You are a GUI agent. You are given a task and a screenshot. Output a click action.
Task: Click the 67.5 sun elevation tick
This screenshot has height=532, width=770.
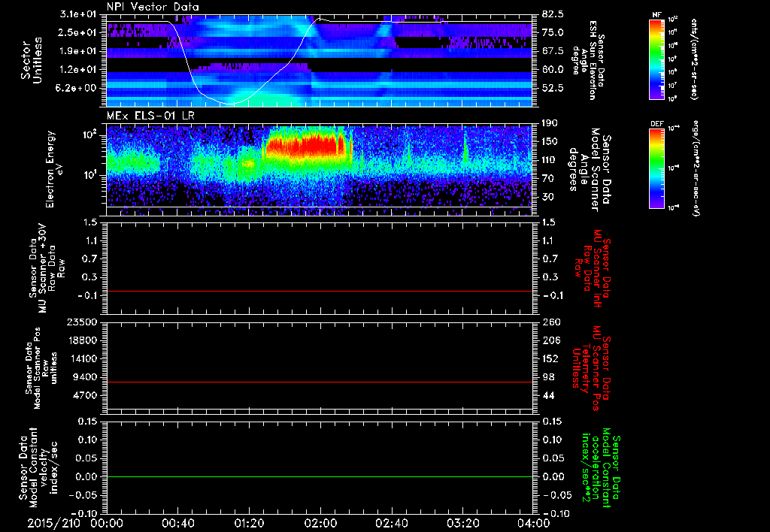pyautogui.click(x=553, y=51)
